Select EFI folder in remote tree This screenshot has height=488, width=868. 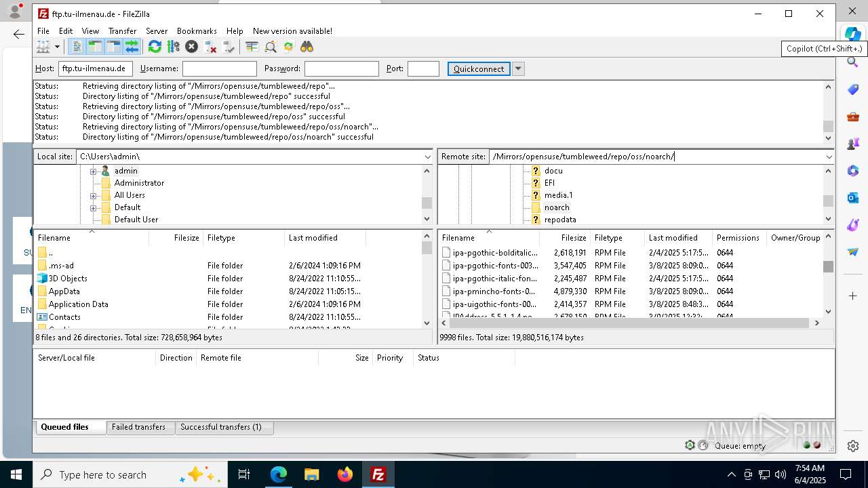[549, 183]
